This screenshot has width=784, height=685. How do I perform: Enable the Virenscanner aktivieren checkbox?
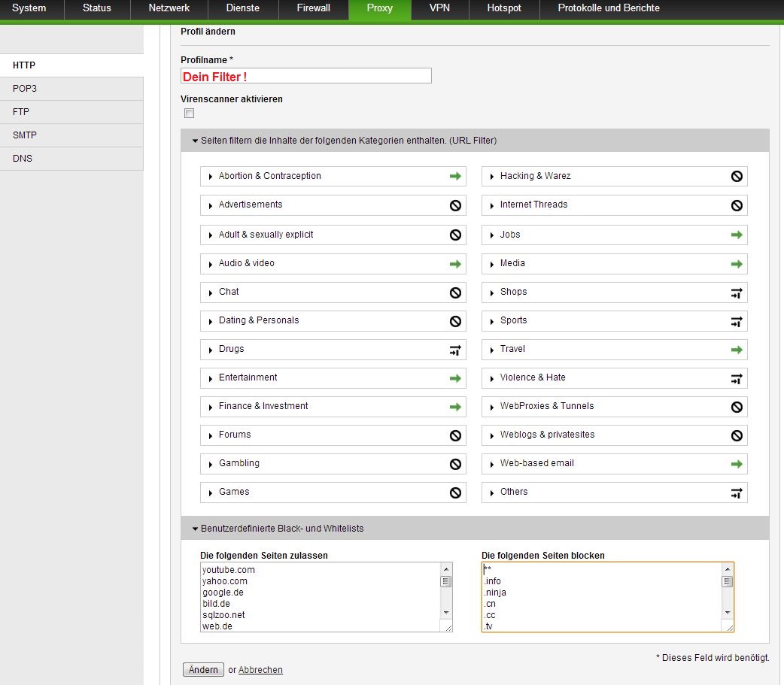(x=190, y=114)
